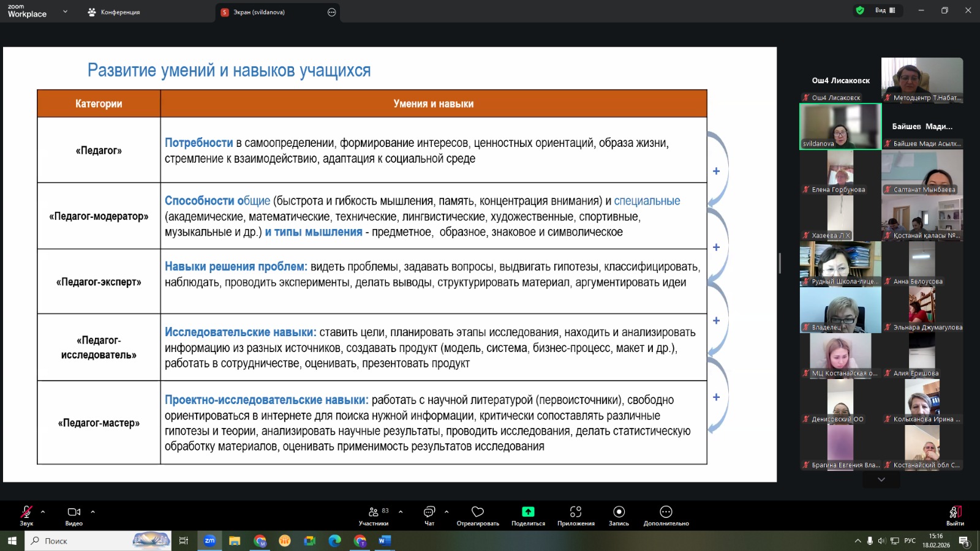Open the More options ellipsis icon
980x551 pixels.
(666, 512)
